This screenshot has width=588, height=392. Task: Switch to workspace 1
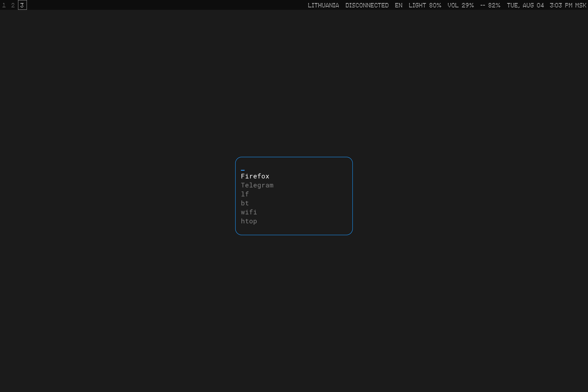coord(4,5)
